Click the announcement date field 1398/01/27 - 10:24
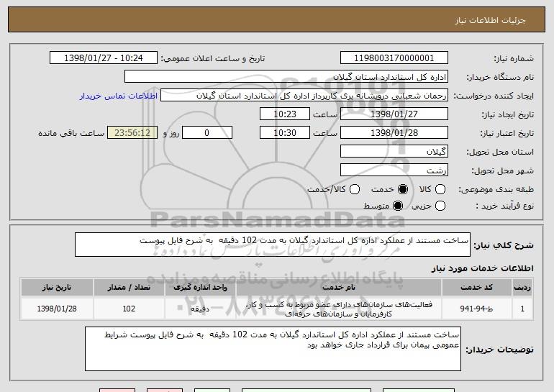Screen dimensions: 554x392 [104, 58]
